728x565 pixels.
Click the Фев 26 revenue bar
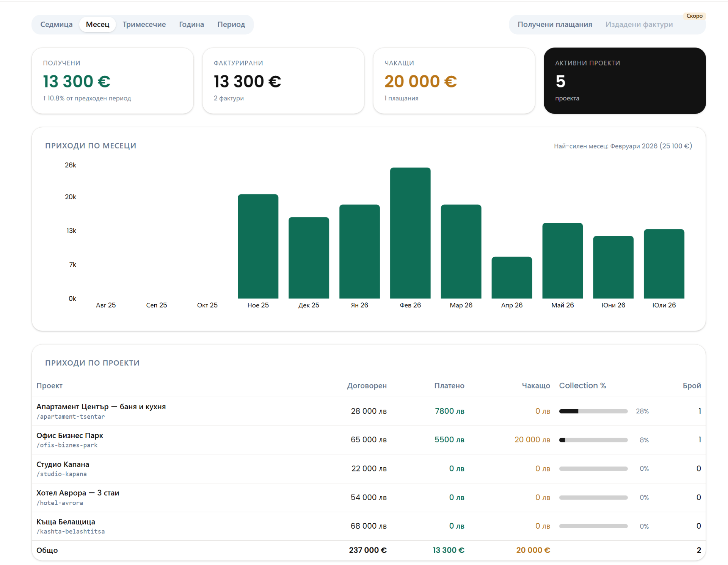(410, 233)
